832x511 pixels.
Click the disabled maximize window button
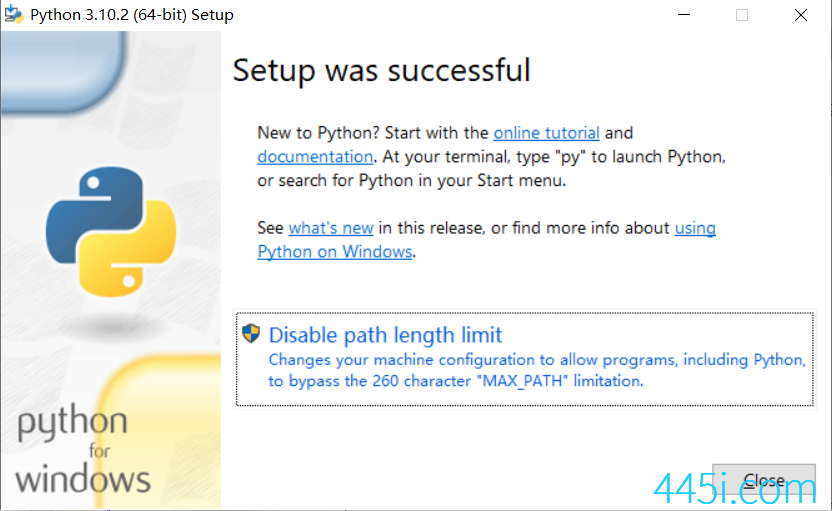(x=742, y=15)
